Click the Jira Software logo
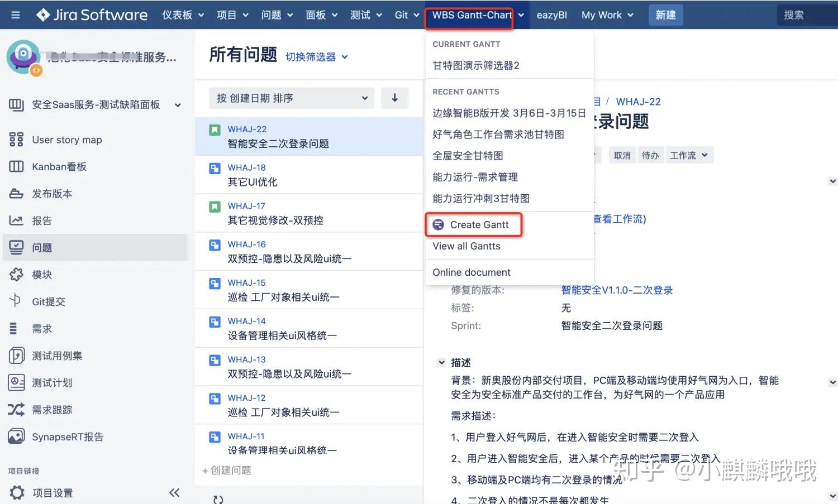Image resolution: width=838 pixels, height=504 pixels. point(92,15)
